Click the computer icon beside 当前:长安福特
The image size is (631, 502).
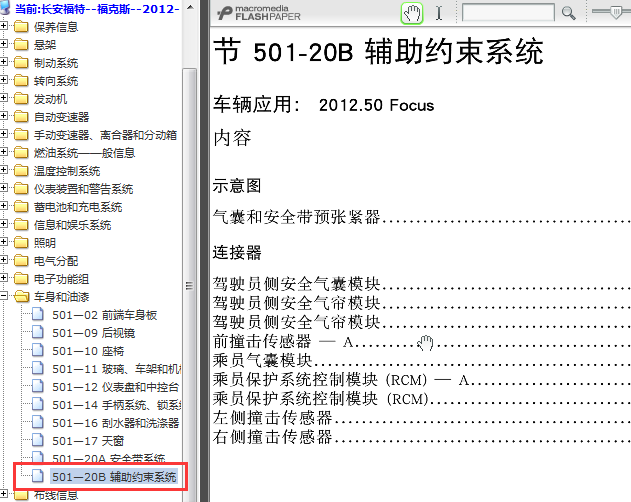tap(5, 8)
